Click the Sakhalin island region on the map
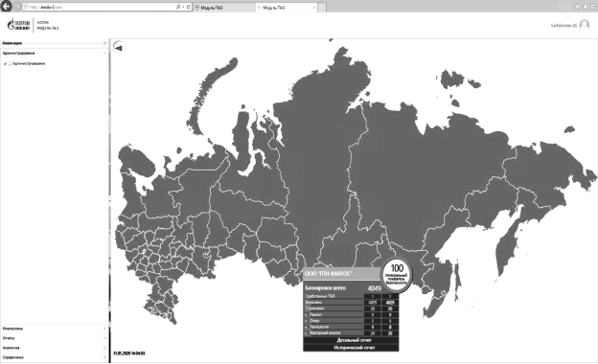Screen dimensions: 598x364 tap(458, 284)
